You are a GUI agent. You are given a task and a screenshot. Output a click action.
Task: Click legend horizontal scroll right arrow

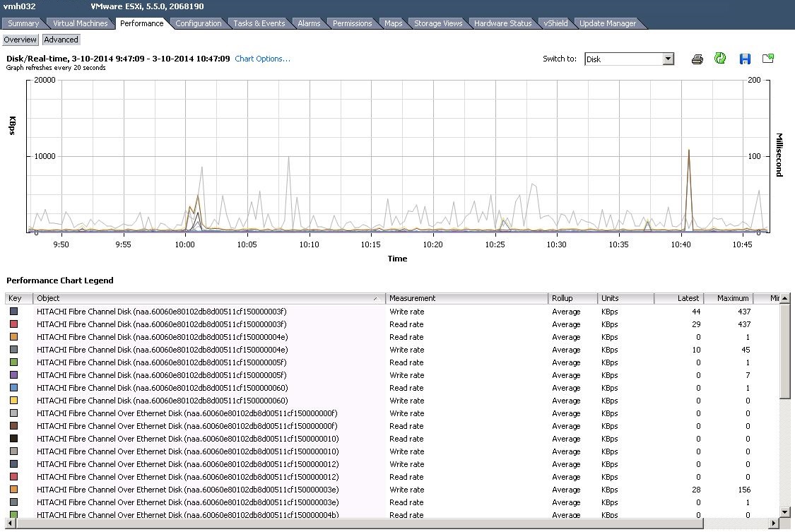coord(774,523)
